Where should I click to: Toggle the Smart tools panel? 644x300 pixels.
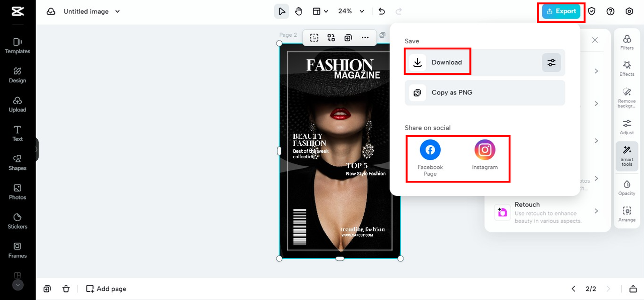click(x=627, y=156)
